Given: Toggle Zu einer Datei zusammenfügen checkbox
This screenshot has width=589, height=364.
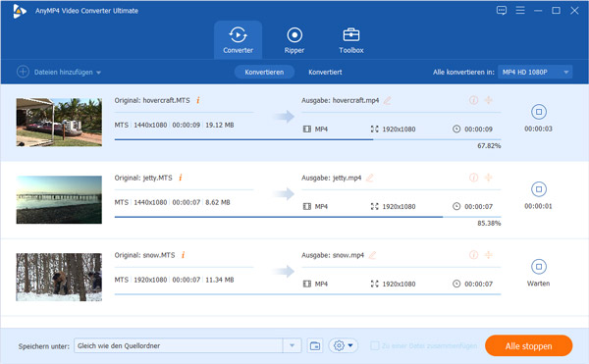Looking at the screenshot, I should [375, 345].
